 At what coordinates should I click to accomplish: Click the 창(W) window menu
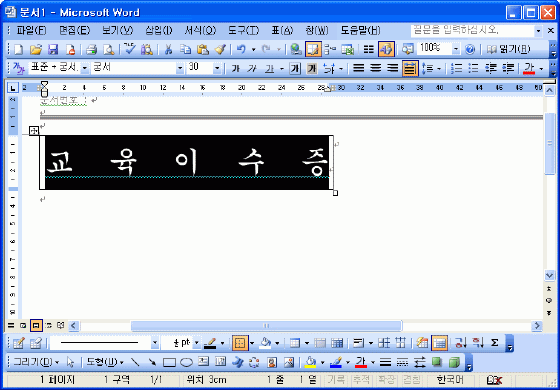point(317,31)
